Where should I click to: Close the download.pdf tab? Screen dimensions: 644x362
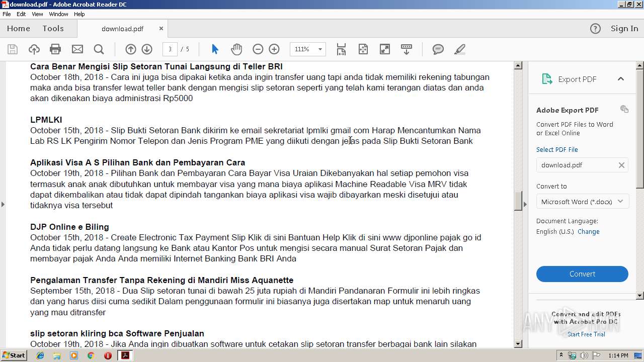point(161,29)
